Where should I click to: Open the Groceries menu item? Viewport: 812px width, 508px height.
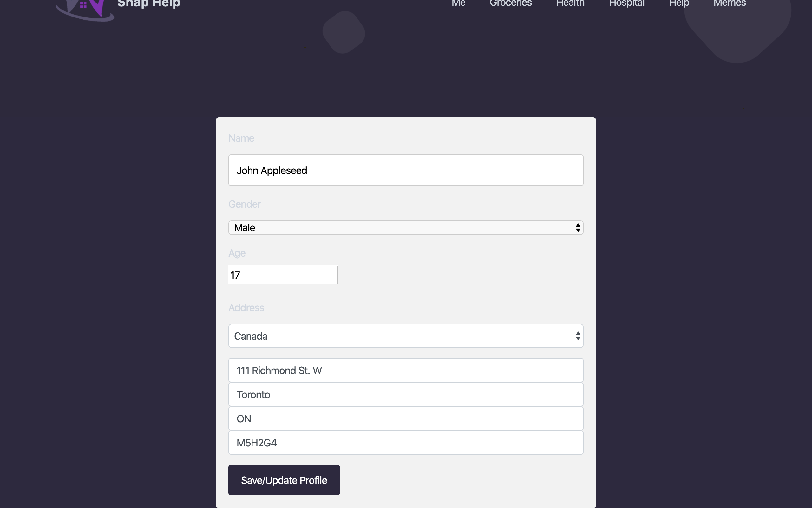[511, 3]
